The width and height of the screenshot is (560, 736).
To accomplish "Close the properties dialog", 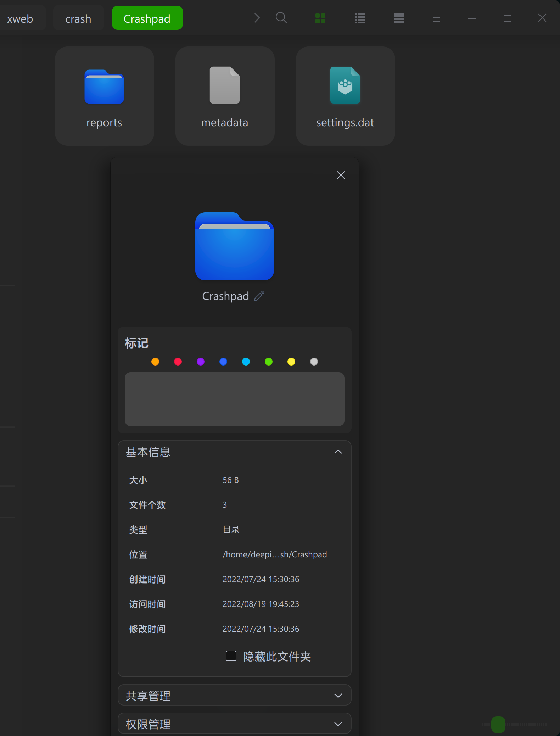I will [x=341, y=175].
